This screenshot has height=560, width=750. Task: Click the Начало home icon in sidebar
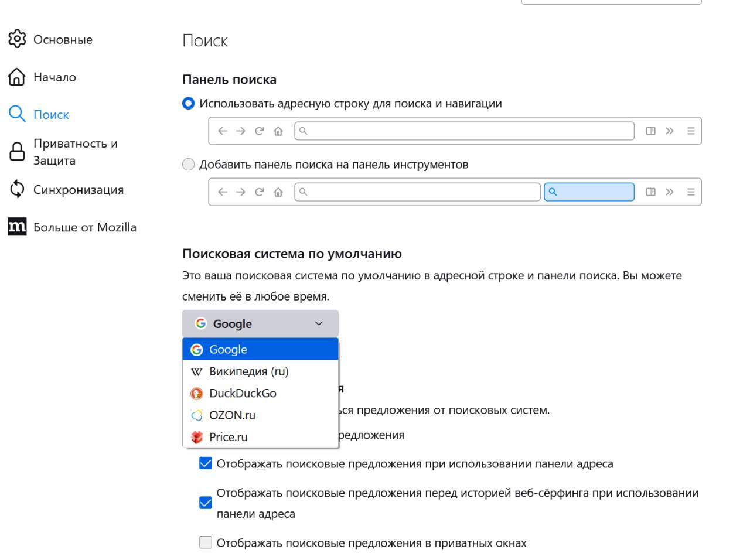[x=17, y=76]
